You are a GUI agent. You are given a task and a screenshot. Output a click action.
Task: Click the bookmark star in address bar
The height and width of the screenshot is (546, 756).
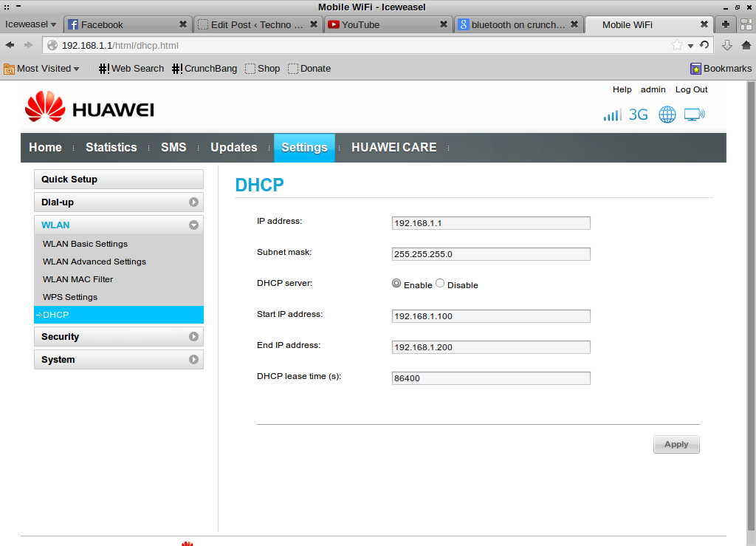tap(676, 45)
